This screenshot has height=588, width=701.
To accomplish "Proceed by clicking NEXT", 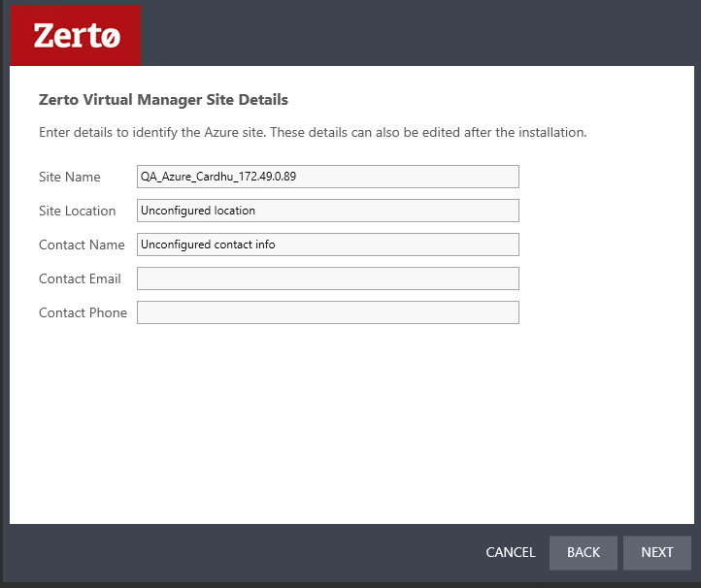I will (x=656, y=553).
